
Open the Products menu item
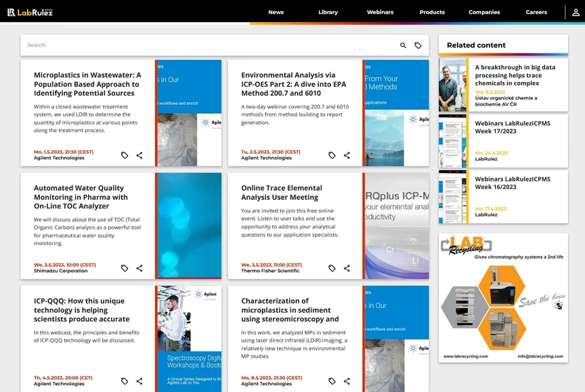432,12
